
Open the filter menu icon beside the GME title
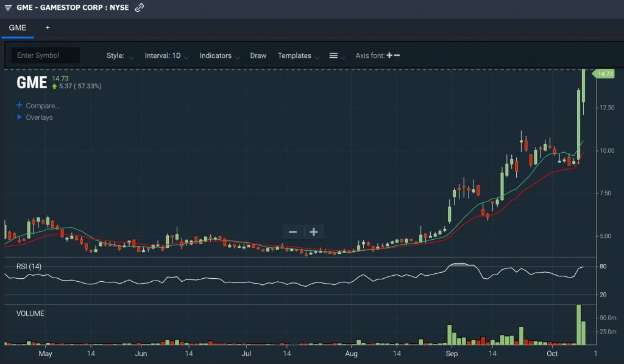8,8
